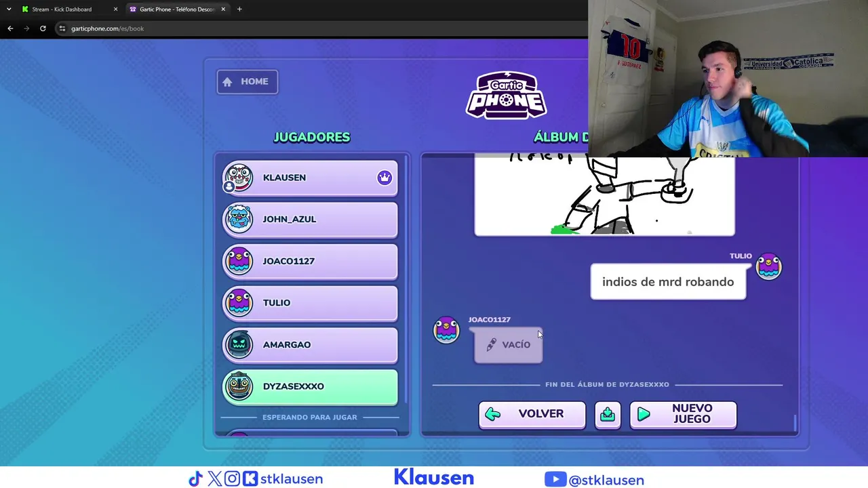Click the players list scrollbar
Image resolution: width=868 pixels, height=488 pixels.
[406, 278]
